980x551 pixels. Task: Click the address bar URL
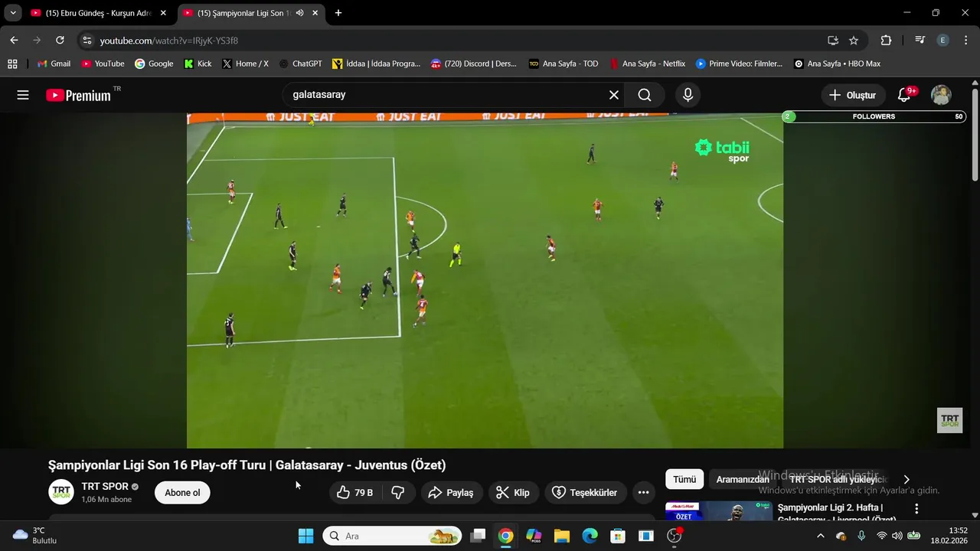click(x=169, y=41)
